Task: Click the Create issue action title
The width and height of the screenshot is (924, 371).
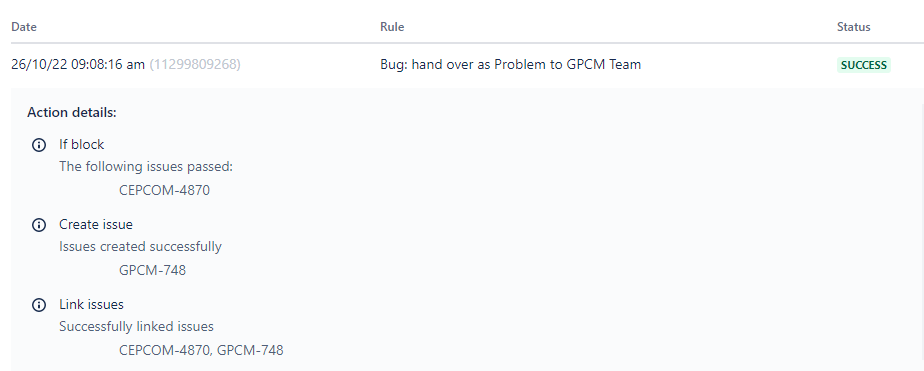Action: point(96,224)
